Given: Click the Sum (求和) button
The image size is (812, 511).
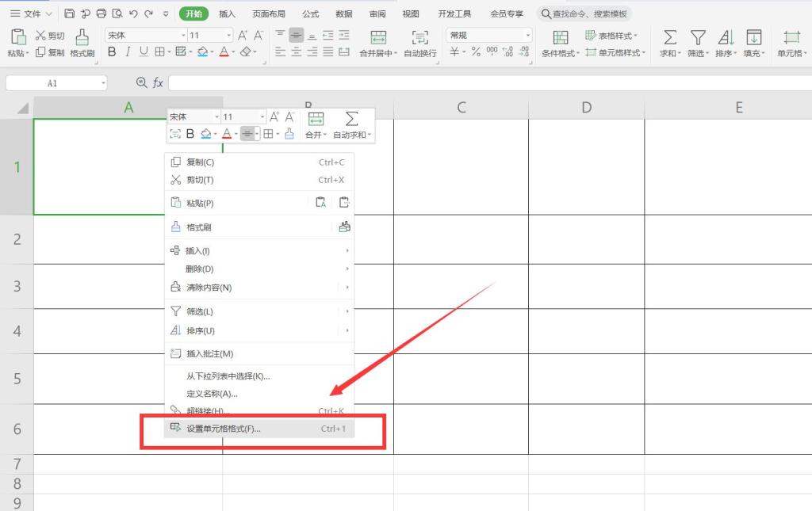Looking at the screenshot, I should point(670,44).
